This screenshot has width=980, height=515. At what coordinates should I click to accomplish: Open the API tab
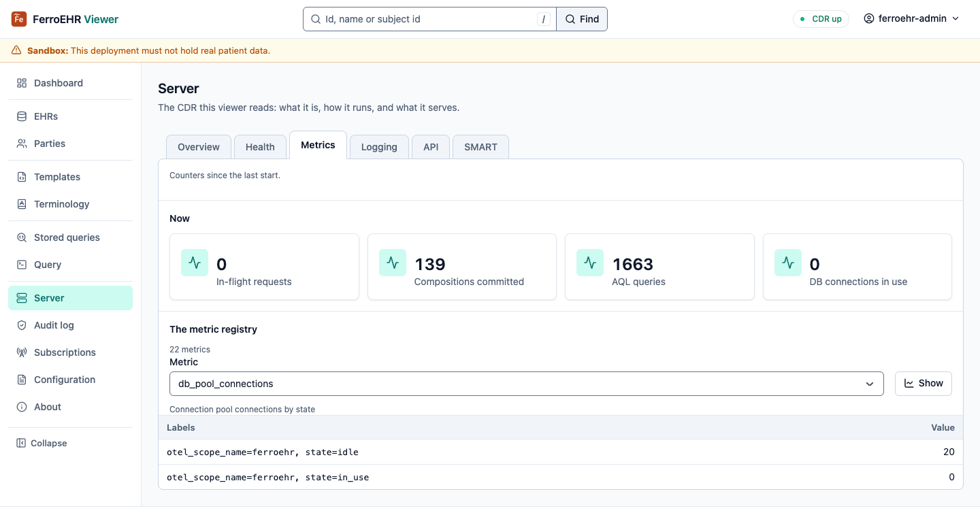(x=431, y=147)
